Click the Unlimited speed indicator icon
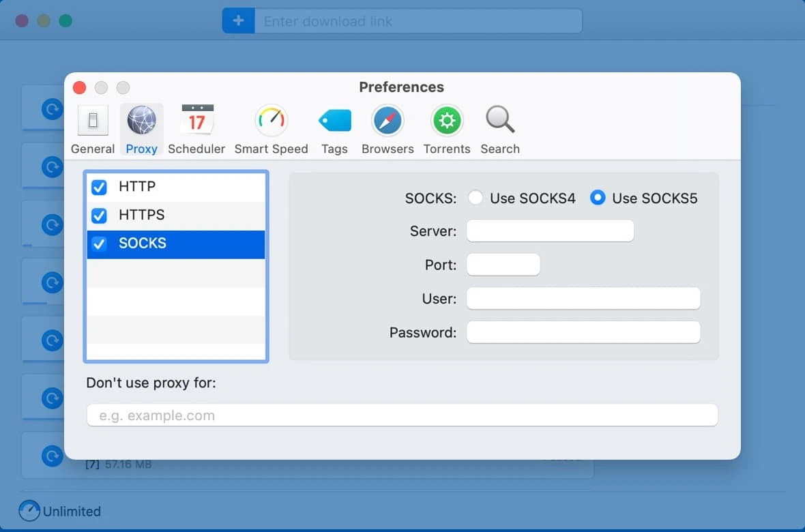 [x=29, y=511]
